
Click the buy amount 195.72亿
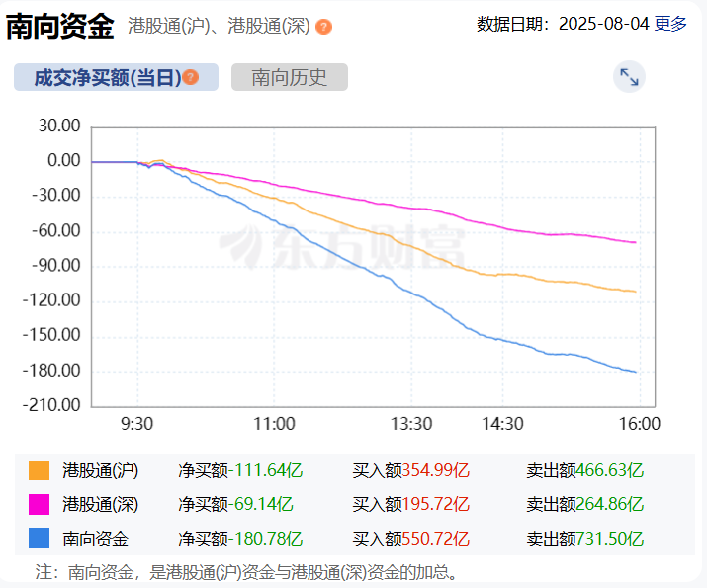pos(435,504)
